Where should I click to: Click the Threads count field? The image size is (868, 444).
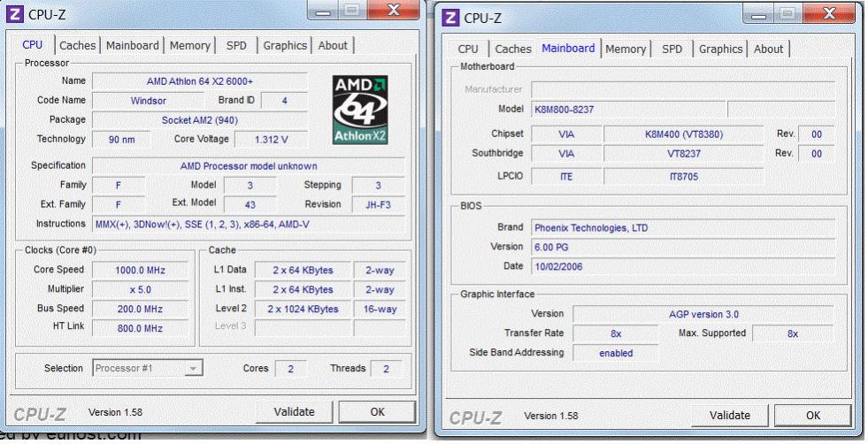click(x=387, y=369)
